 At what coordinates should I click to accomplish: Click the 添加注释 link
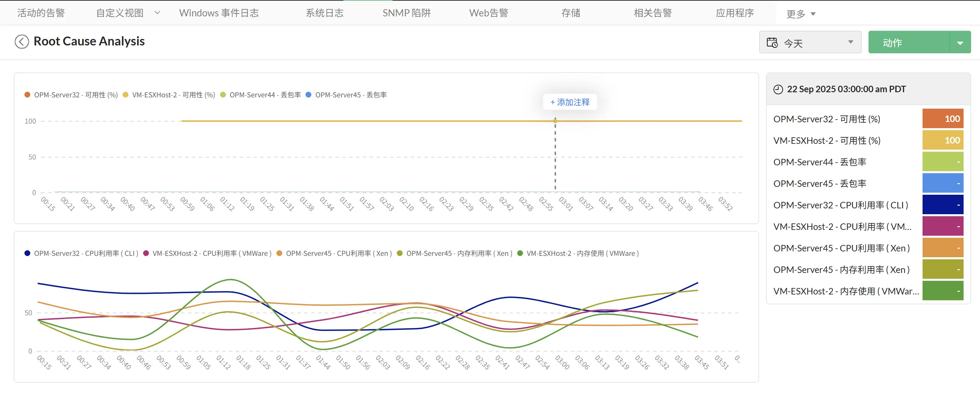[570, 102]
